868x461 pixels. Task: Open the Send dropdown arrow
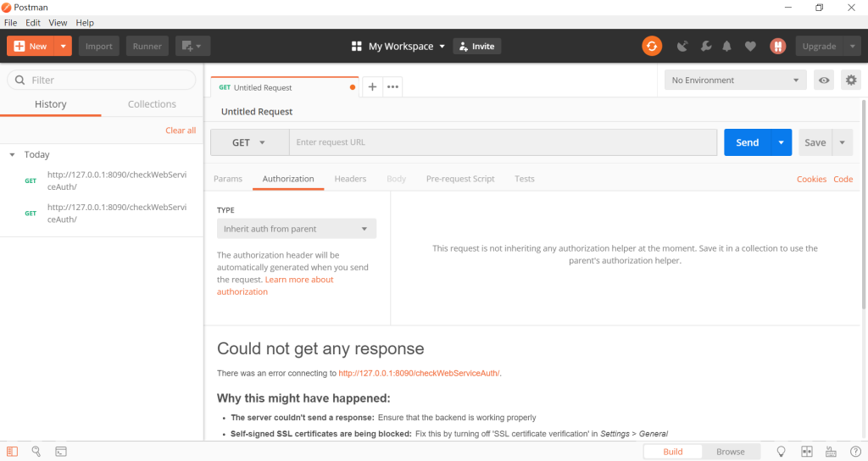(781, 142)
